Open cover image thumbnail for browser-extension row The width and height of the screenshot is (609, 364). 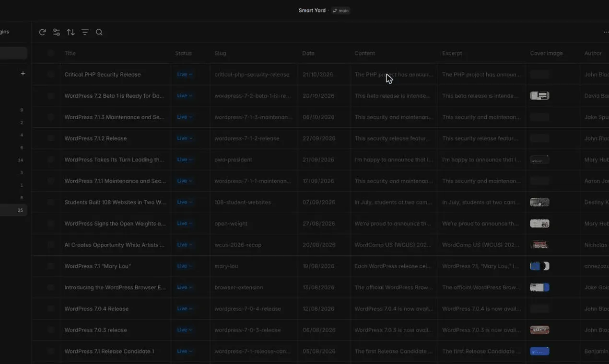[x=539, y=287]
